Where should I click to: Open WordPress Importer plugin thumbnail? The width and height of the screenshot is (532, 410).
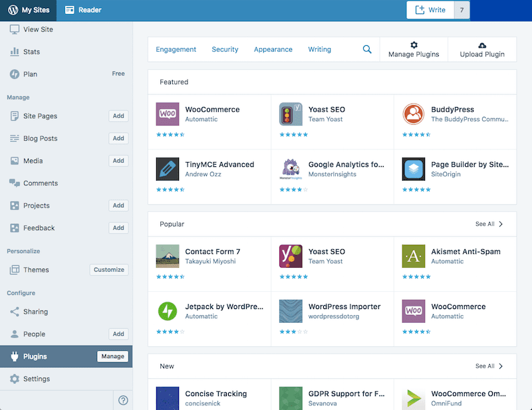click(291, 311)
